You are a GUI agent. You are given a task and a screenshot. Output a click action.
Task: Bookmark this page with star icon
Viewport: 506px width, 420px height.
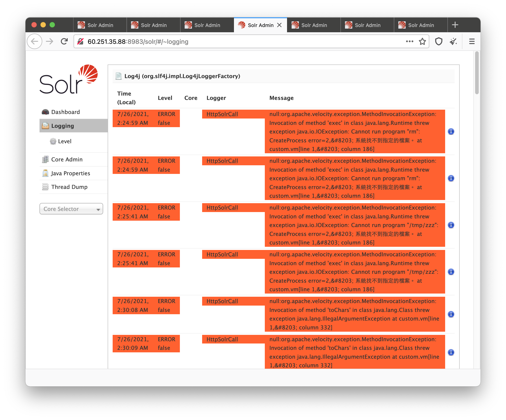(x=422, y=41)
